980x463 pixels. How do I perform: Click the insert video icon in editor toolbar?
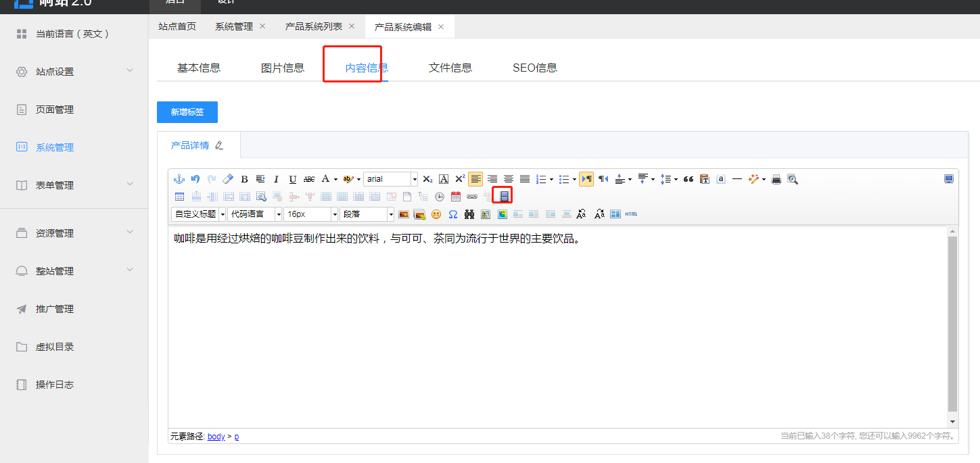pos(504,197)
